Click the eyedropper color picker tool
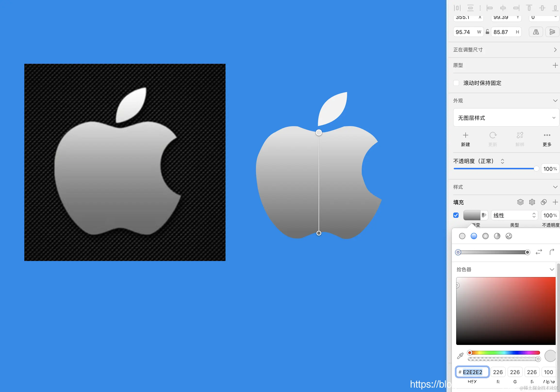 pos(460,356)
